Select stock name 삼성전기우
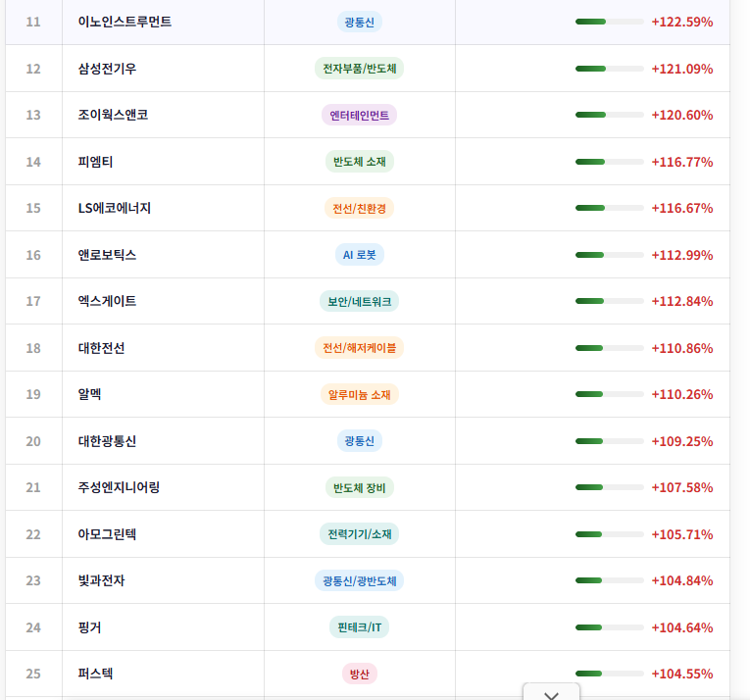The height and width of the screenshot is (700, 750). (x=107, y=69)
